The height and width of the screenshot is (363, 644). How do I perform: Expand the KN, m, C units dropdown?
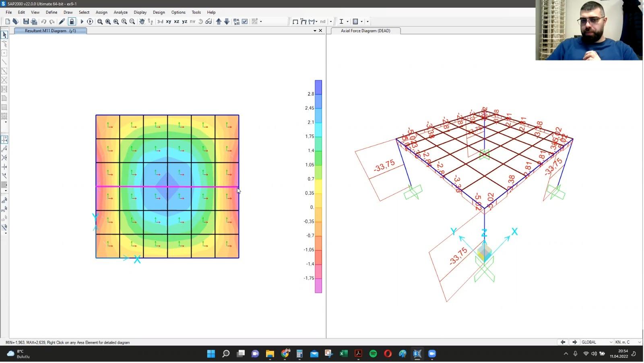[x=639, y=342]
